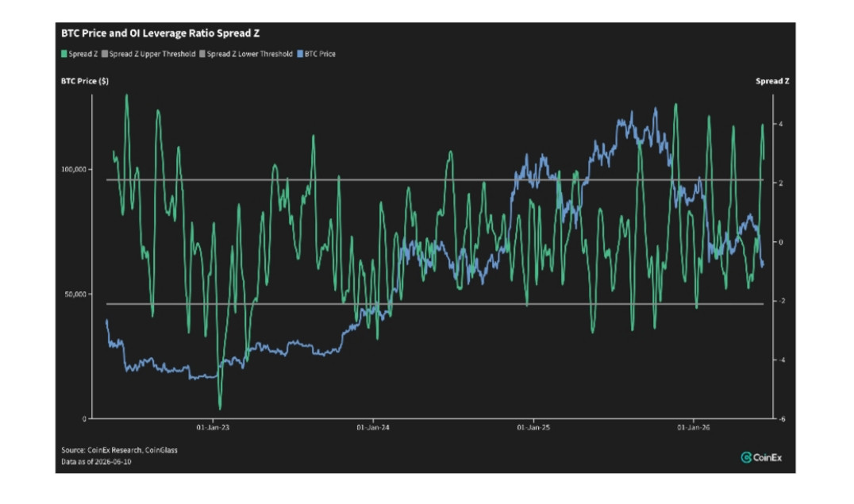
Task: Click the CoinEx logo icon
Action: pyautogui.click(x=746, y=458)
